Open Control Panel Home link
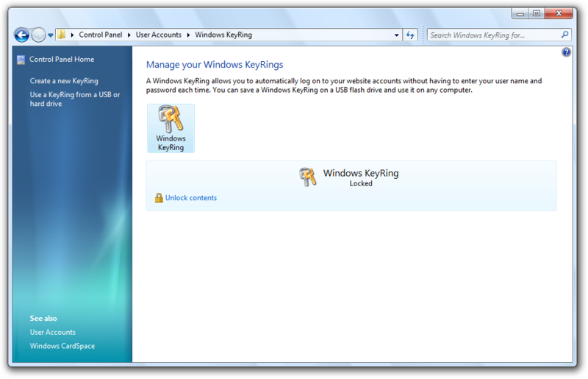This screenshot has width=588, height=379. (x=62, y=60)
